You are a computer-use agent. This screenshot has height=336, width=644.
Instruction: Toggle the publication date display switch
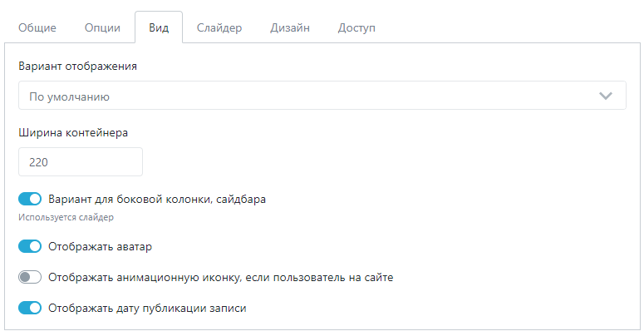click(x=30, y=308)
